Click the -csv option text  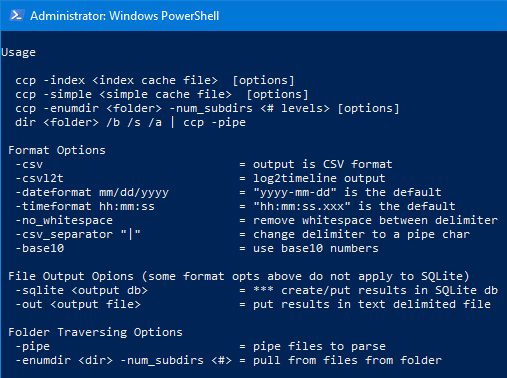[29, 164]
